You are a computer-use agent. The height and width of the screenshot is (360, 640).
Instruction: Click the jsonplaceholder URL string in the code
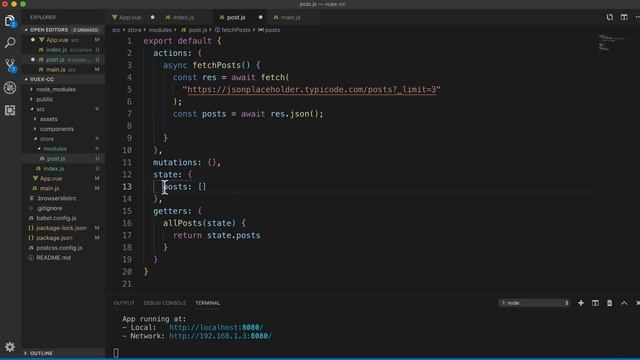click(x=311, y=89)
